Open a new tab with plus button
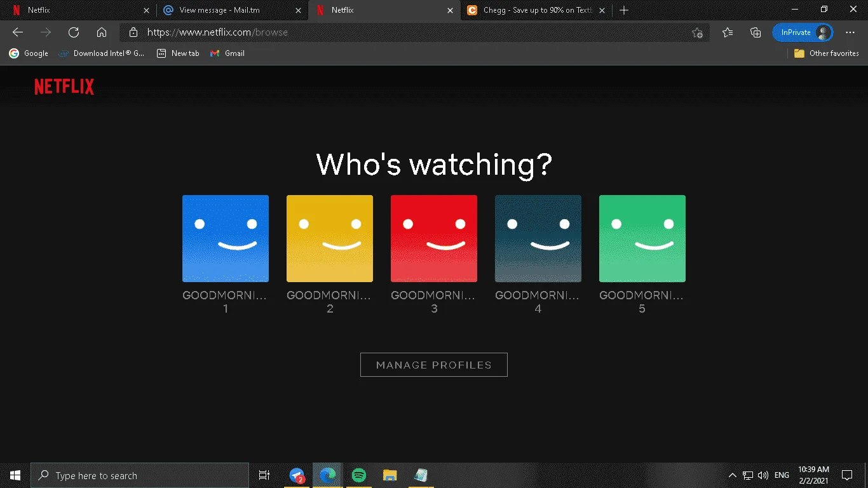This screenshot has width=868, height=488. click(x=624, y=10)
